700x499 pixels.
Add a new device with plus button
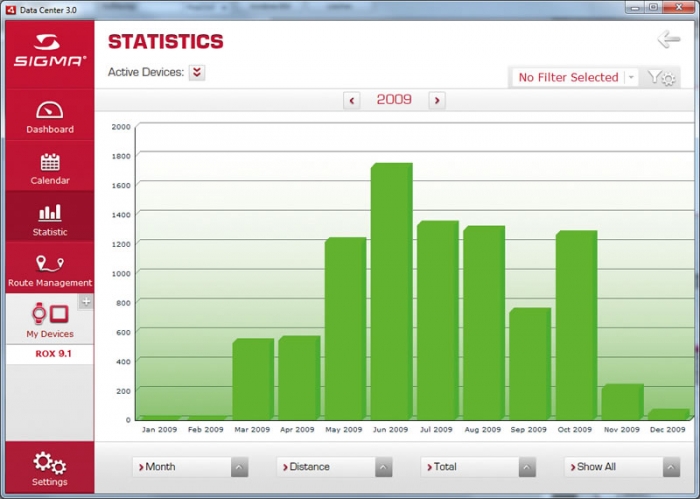(86, 302)
